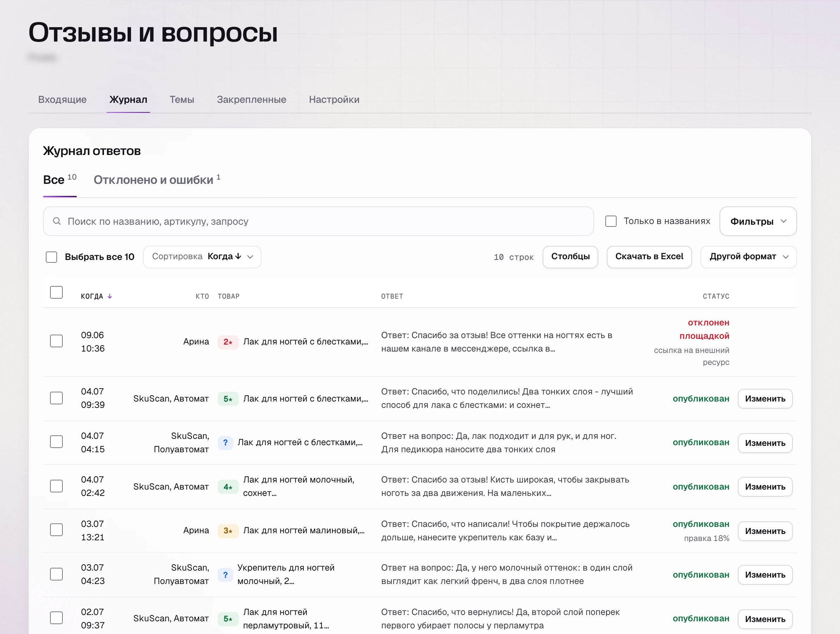Click the ТОВАР column header
Image resolution: width=840 pixels, height=634 pixels.
click(229, 296)
